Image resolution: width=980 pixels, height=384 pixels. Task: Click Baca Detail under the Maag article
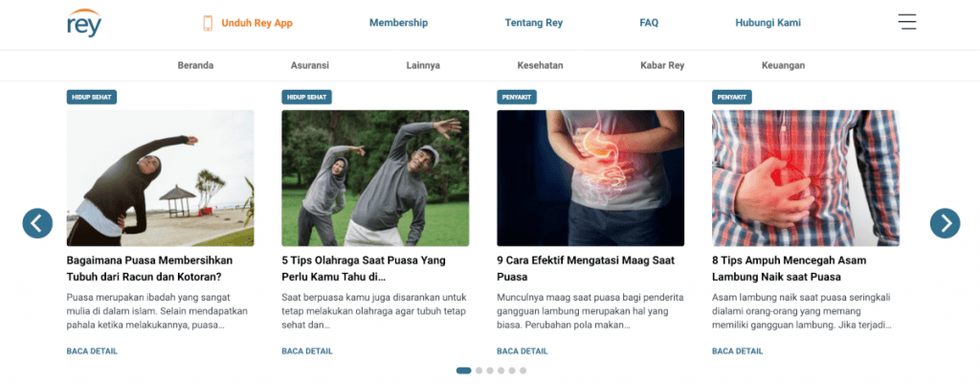522,351
